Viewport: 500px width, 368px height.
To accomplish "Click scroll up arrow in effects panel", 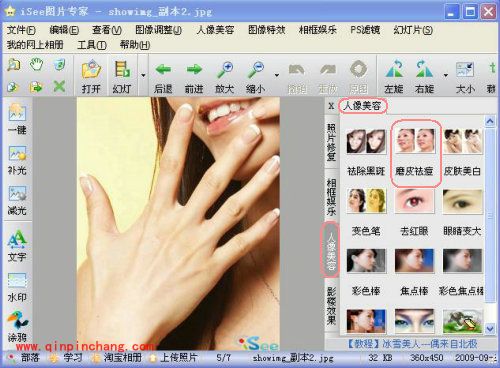I will pos(490,121).
